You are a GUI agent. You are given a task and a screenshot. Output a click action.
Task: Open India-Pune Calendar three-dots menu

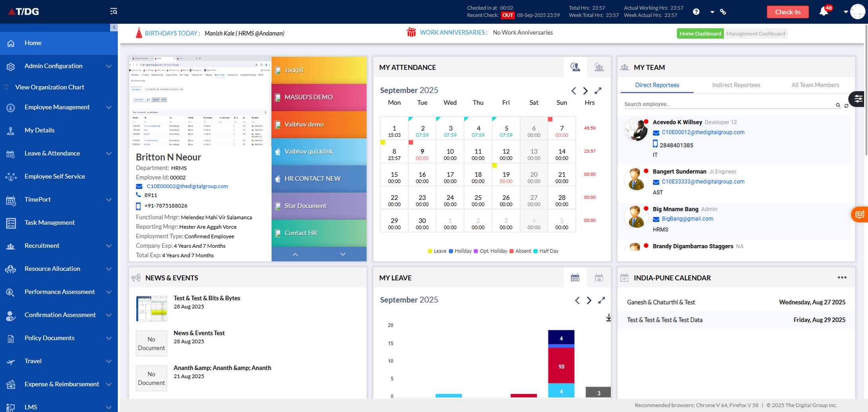[842, 278]
